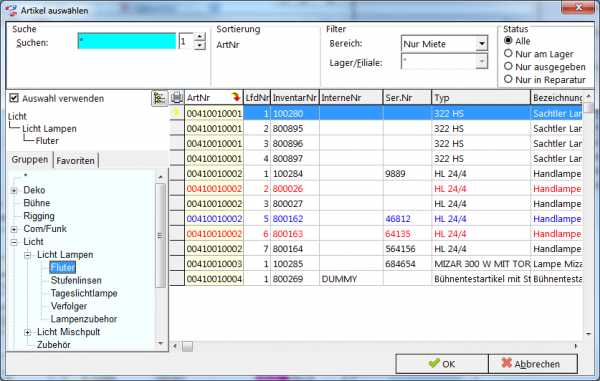This screenshot has width=600, height=381.
Task: Click the cyan Suchen input field
Action: [127, 41]
